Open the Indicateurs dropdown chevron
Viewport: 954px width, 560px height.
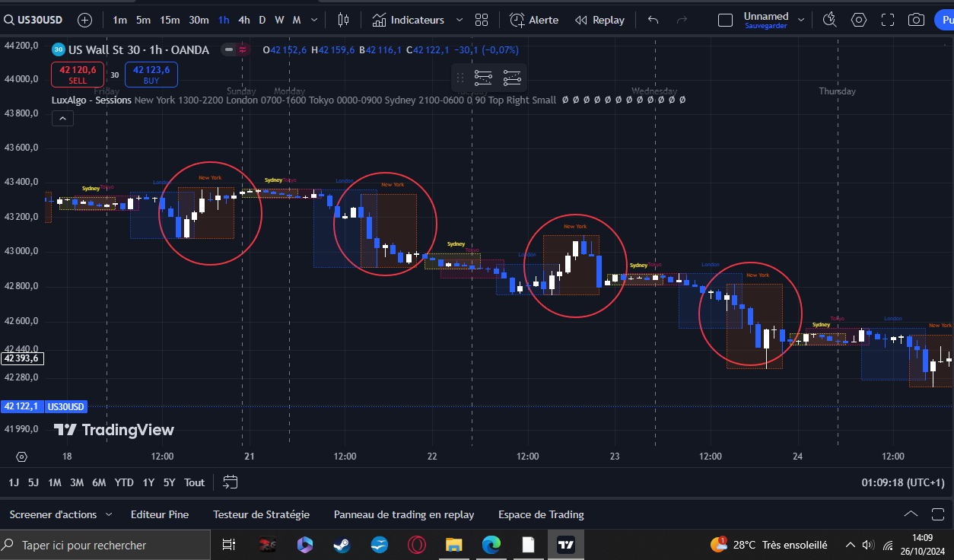click(459, 20)
